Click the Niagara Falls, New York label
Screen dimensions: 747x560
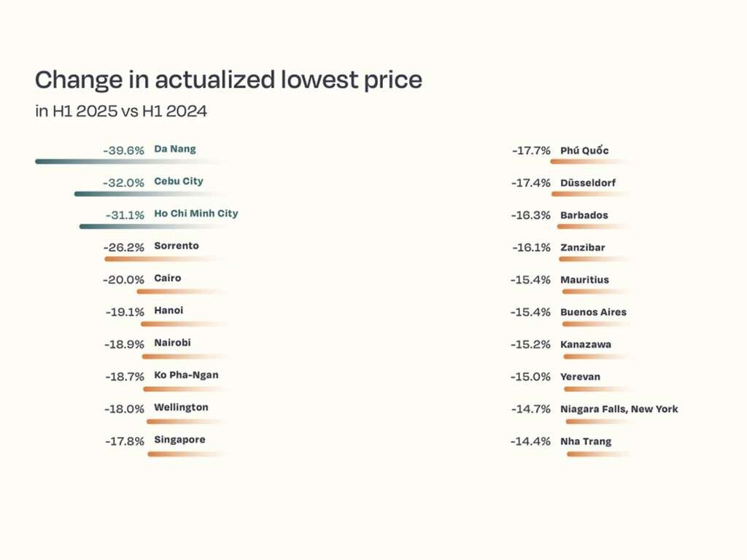pos(619,409)
